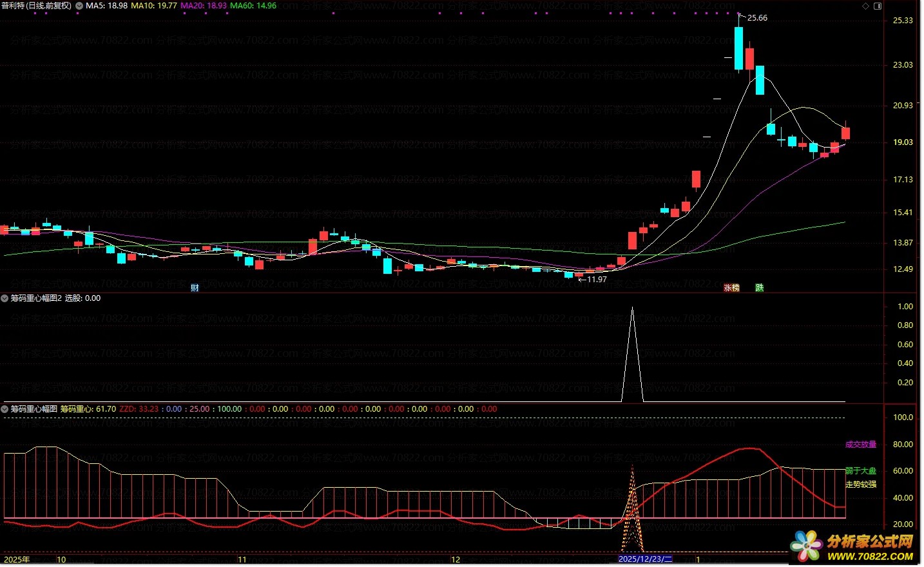Open the www.70822.com website link
Screen dimensions: 924x567
click(x=870, y=557)
